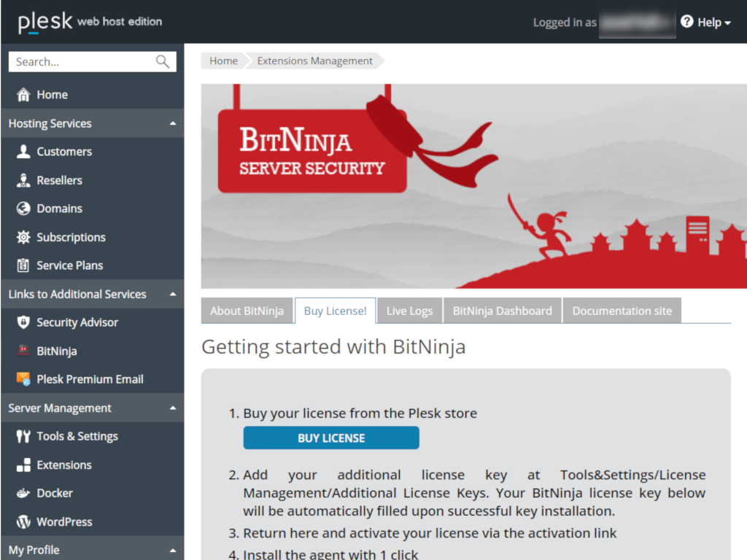The height and width of the screenshot is (560, 747).
Task: Go to Home breadcrumb link
Action: pos(223,61)
